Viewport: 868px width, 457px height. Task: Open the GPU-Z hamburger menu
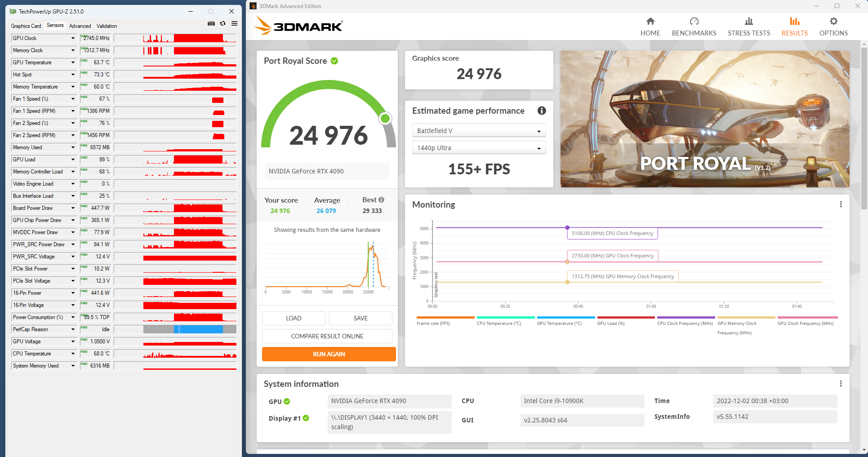point(234,23)
